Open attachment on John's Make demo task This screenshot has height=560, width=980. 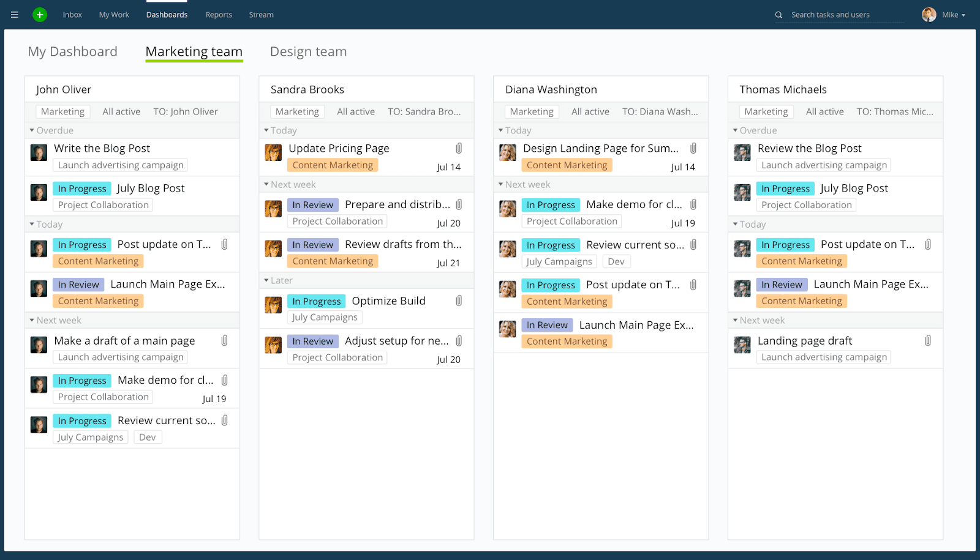click(x=225, y=380)
